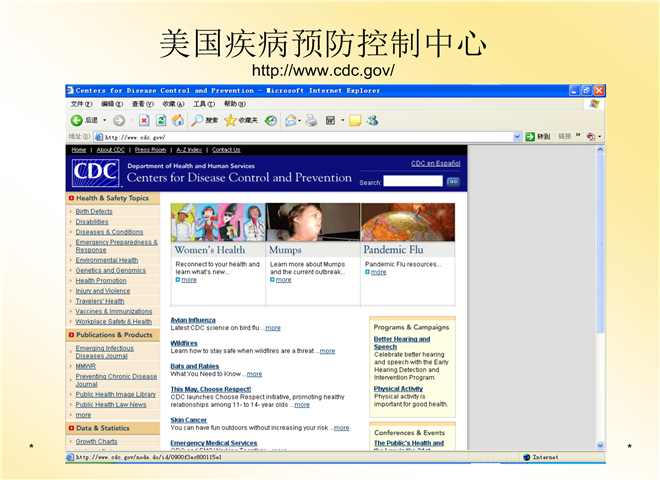Click the Travelers' Health link
This screenshot has height=480, width=660.
[x=100, y=301]
